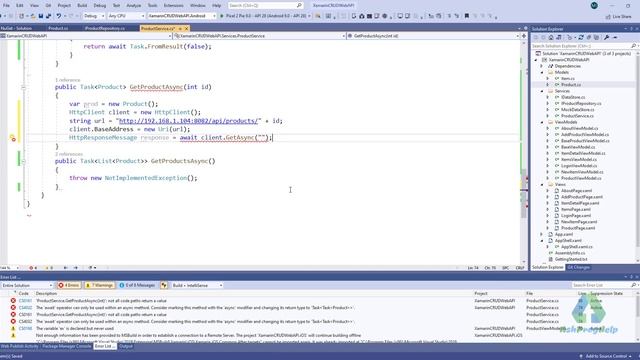
Task: Toggle the 7 Warnings filter
Action: pos(99,285)
